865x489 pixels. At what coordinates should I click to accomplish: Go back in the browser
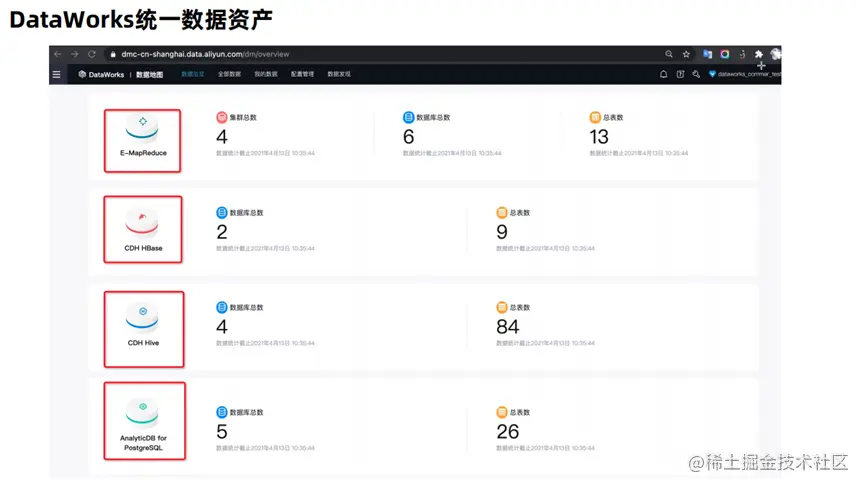(x=57, y=54)
